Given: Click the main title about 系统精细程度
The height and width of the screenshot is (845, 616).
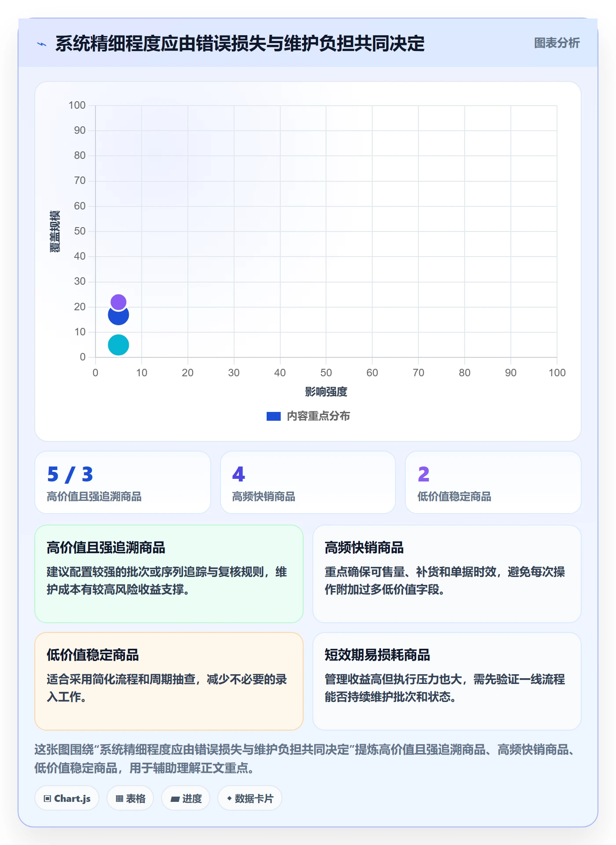Looking at the screenshot, I should tap(240, 44).
